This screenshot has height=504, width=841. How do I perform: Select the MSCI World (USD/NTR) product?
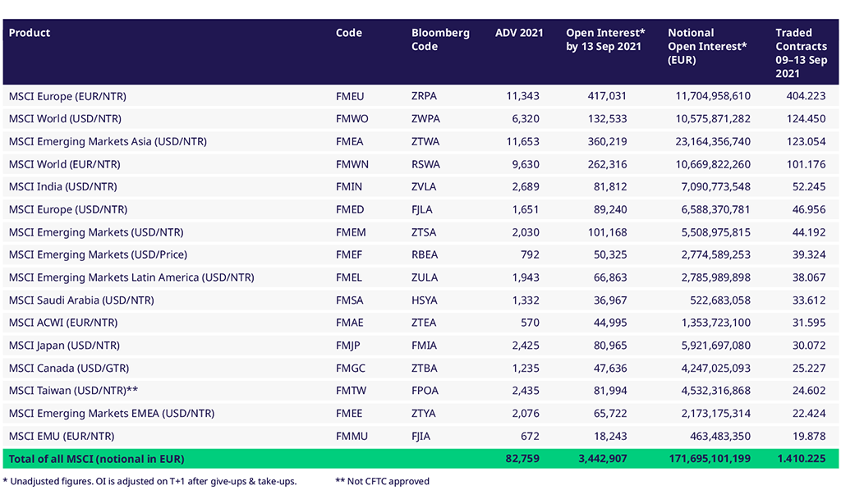click(x=65, y=118)
